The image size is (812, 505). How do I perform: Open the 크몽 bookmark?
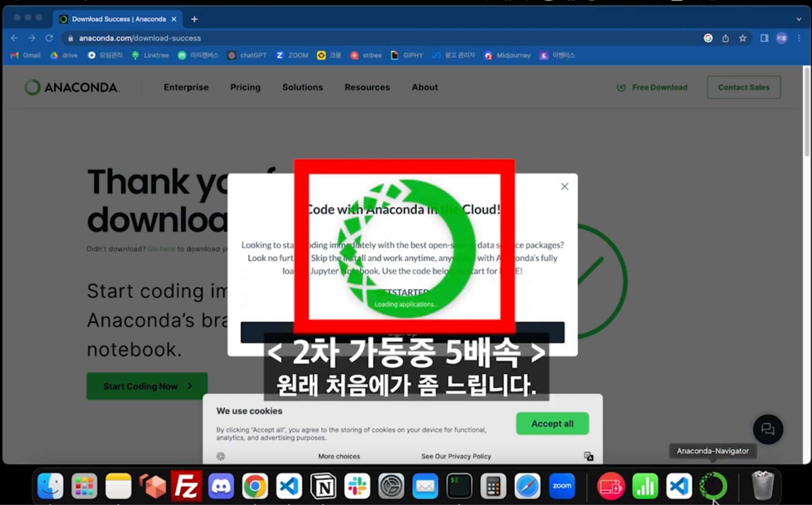point(329,55)
